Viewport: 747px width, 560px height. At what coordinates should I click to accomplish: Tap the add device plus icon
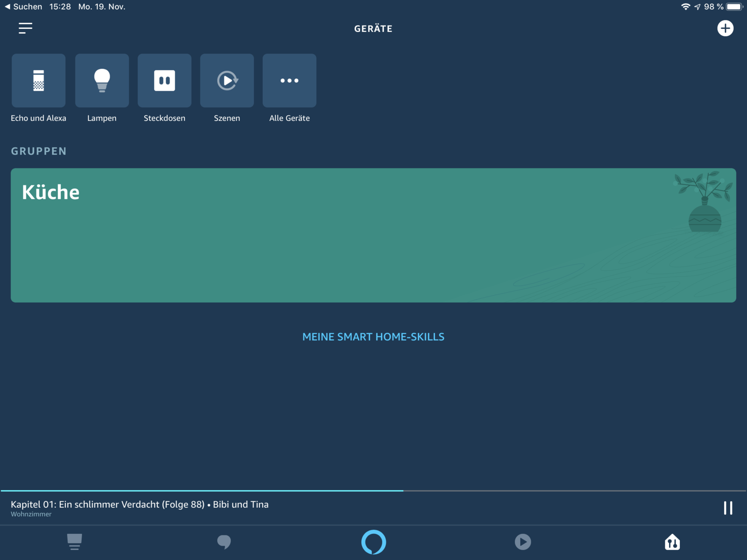point(725,28)
